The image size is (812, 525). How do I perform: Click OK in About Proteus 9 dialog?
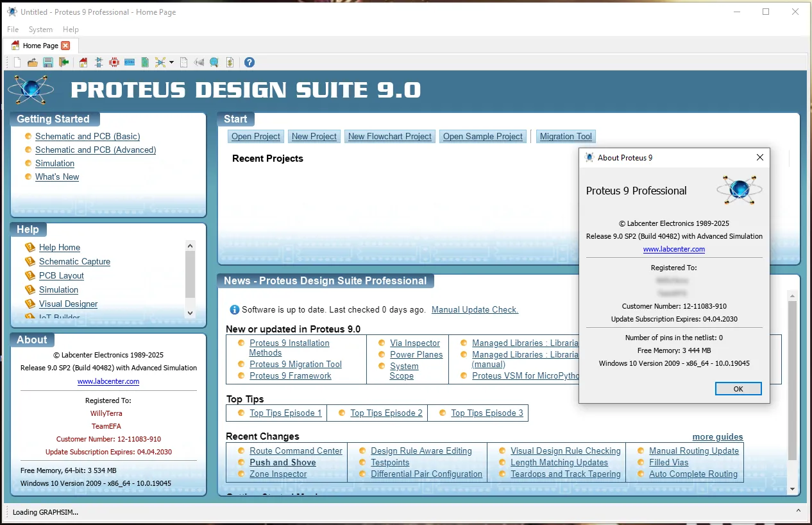pos(738,389)
